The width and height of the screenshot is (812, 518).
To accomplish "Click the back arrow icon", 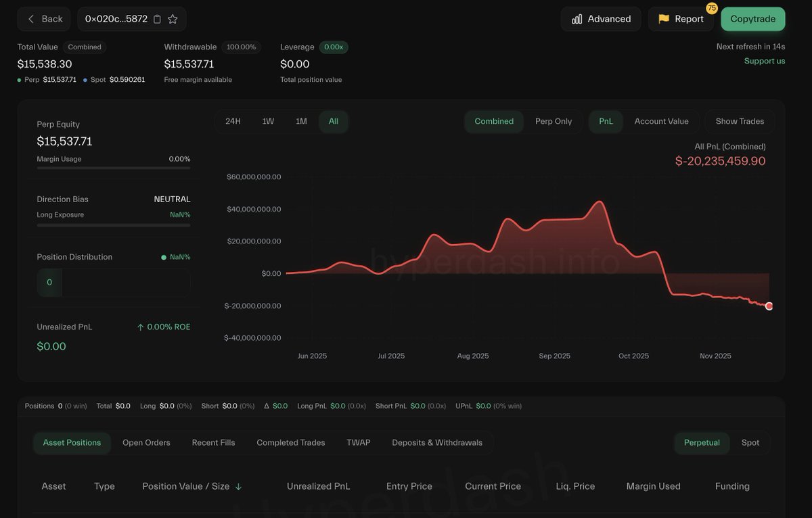I will 31,19.
